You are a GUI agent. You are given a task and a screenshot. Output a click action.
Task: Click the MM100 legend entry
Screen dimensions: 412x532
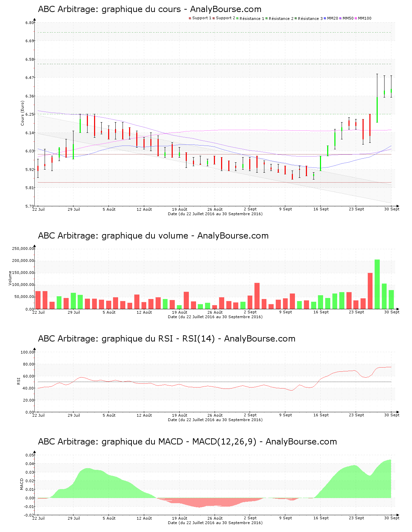(363, 18)
